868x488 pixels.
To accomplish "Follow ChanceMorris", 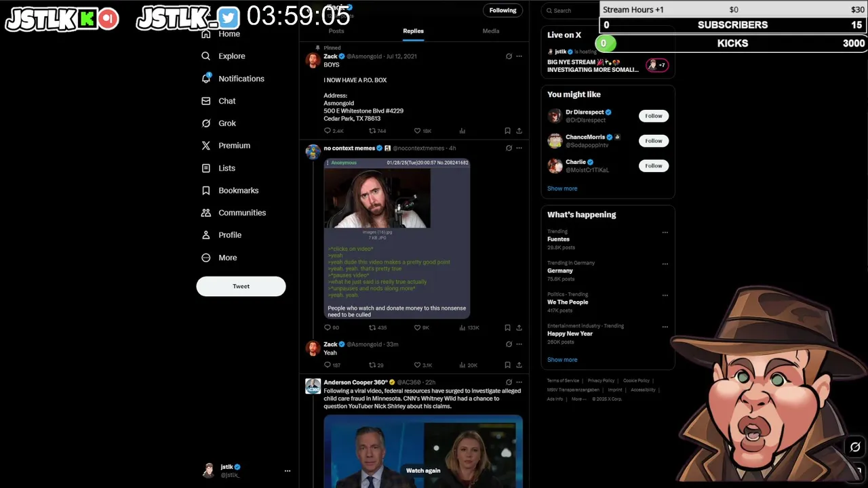I will (654, 141).
